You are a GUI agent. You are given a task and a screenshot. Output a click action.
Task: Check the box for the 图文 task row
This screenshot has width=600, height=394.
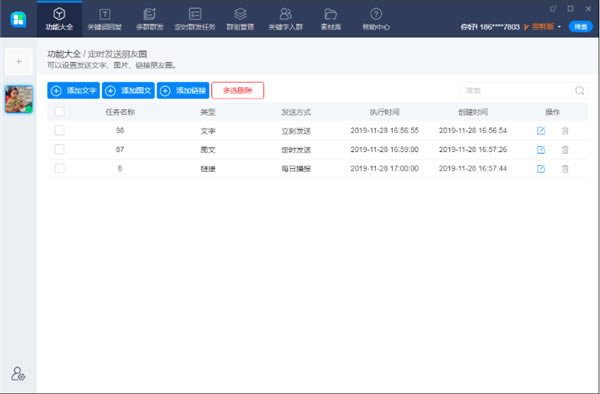point(59,149)
